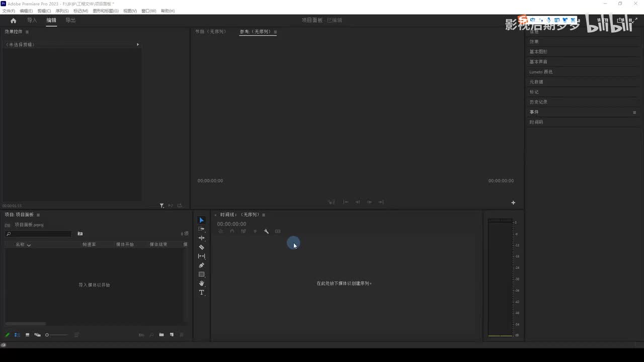Click the Go to In point button

click(346, 202)
